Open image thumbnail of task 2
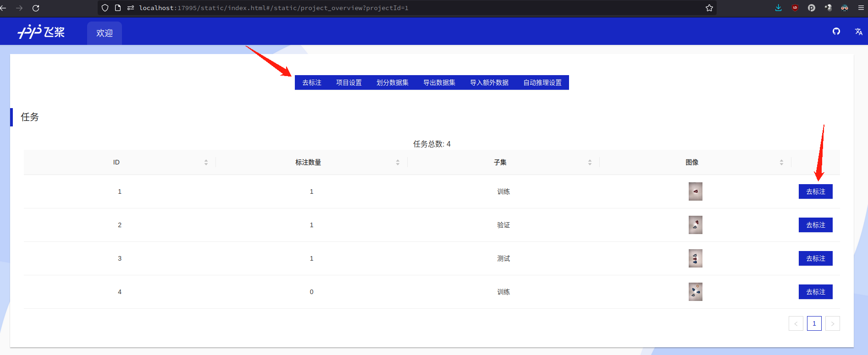 (696, 225)
